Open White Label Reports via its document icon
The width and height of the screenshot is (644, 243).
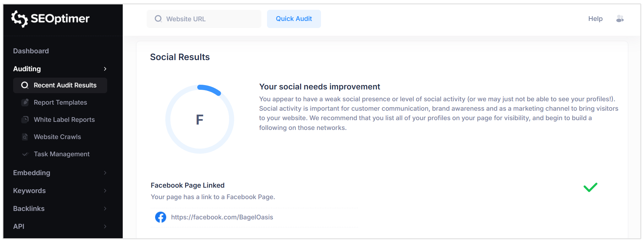(x=26, y=119)
